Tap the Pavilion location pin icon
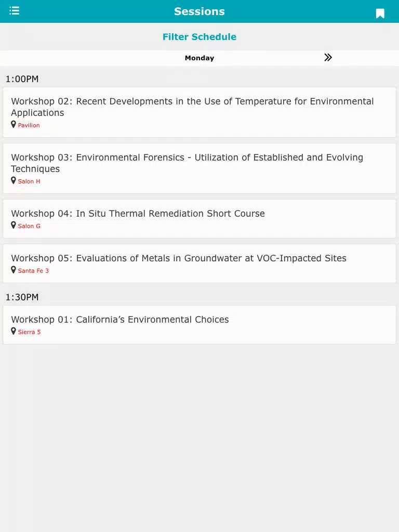Image resolution: width=399 pixels, height=532 pixels. tap(13, 125)
